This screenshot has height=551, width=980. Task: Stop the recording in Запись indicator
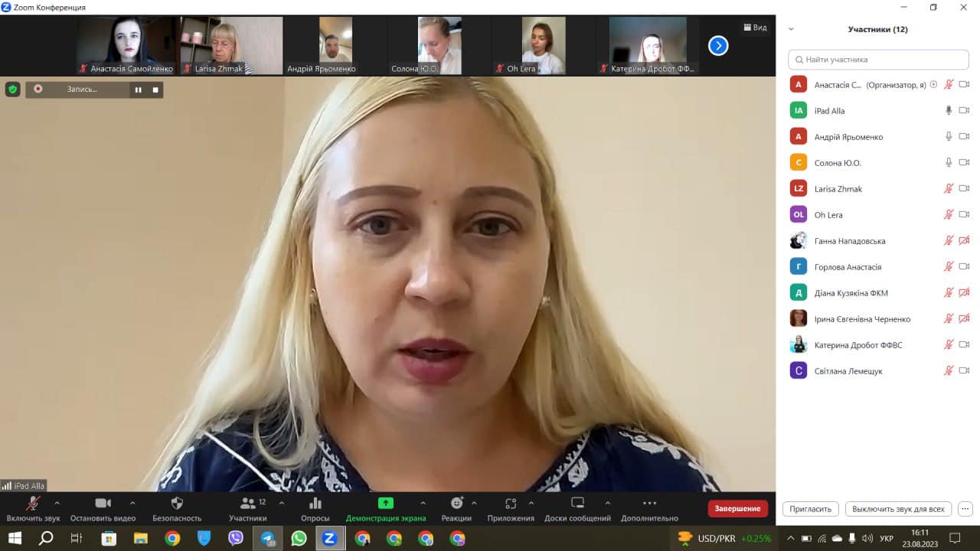pyautogui.click(x=155, y=90)
